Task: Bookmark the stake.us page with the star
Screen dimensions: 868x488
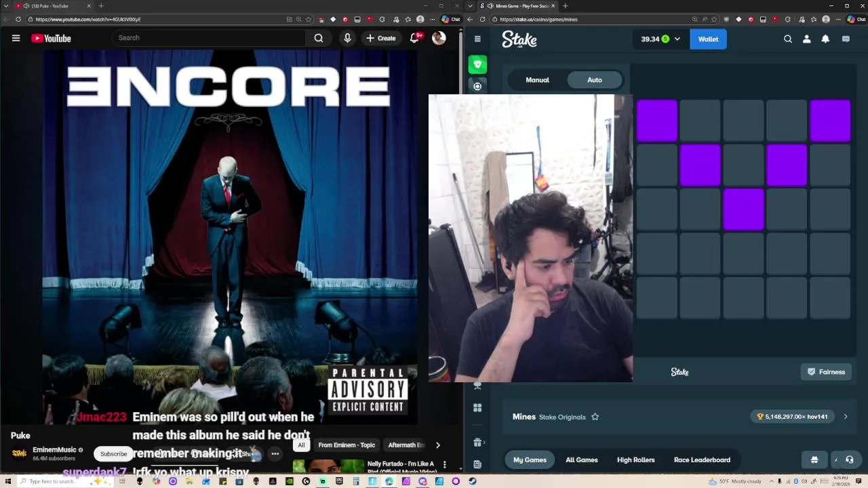Action: coord(715,19)
